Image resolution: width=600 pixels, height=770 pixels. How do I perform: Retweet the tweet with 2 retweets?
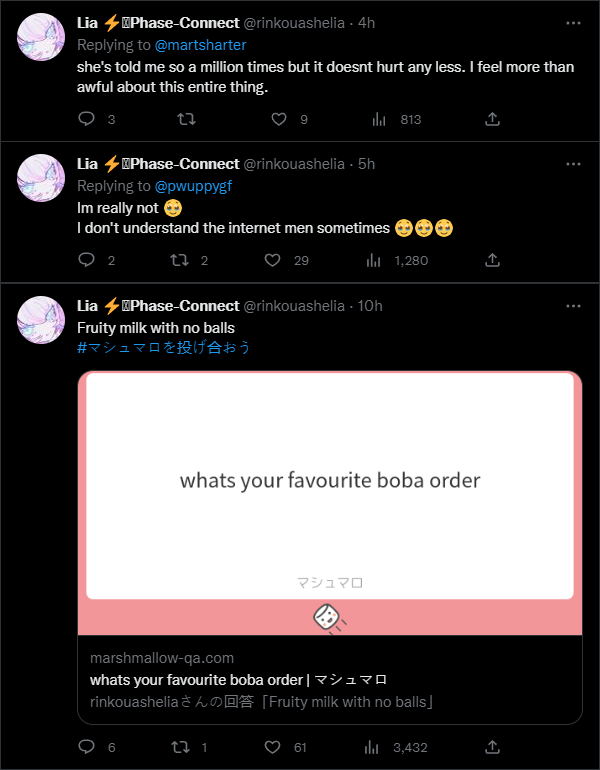180,260
